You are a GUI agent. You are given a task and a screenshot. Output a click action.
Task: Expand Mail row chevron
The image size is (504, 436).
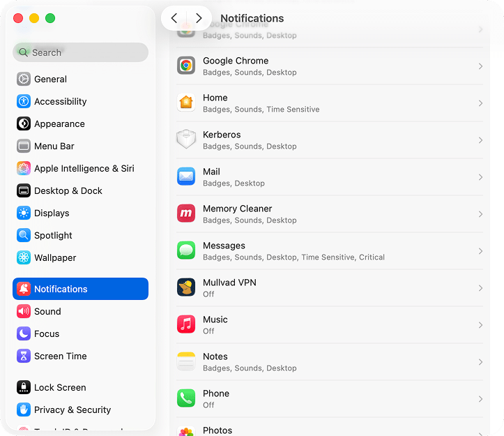click(480, 177)
